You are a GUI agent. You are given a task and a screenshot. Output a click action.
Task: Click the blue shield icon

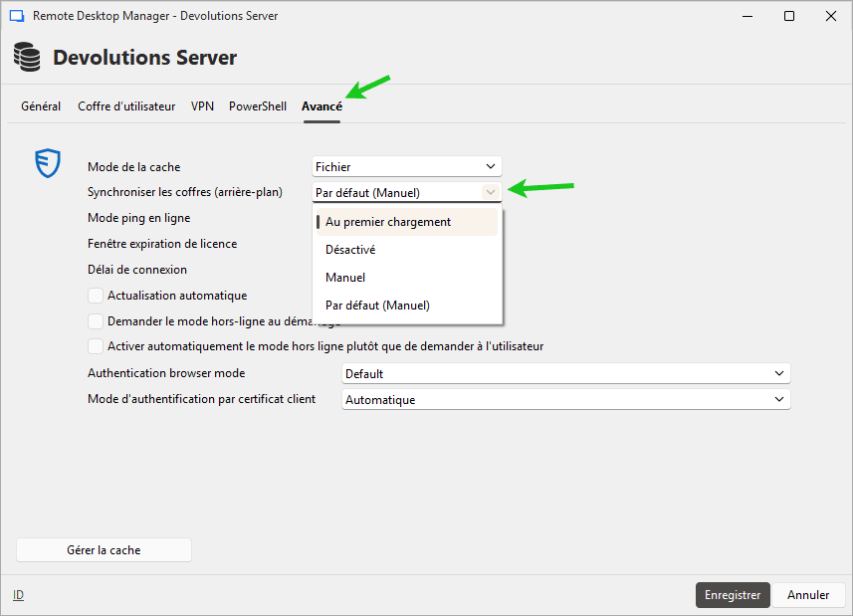48,163
